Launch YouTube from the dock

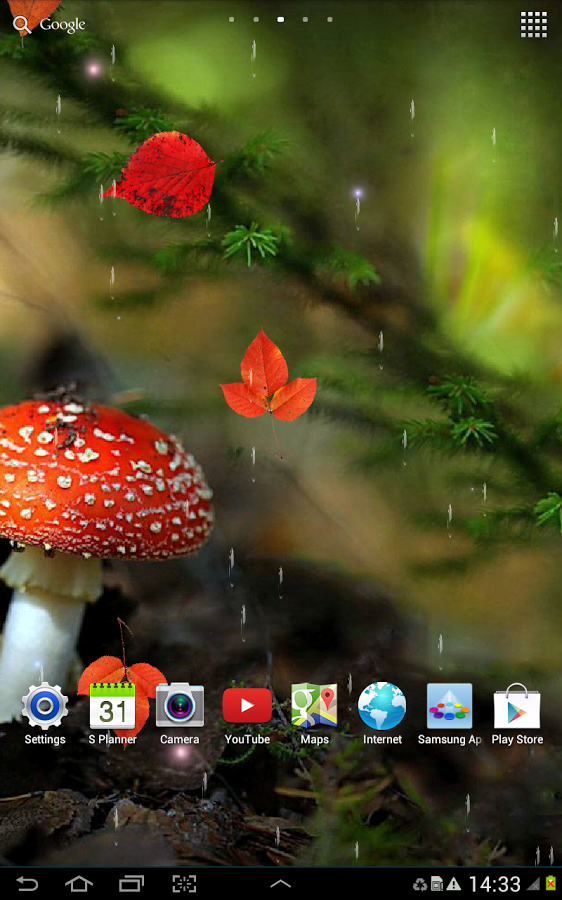click(x=247, y=713)
